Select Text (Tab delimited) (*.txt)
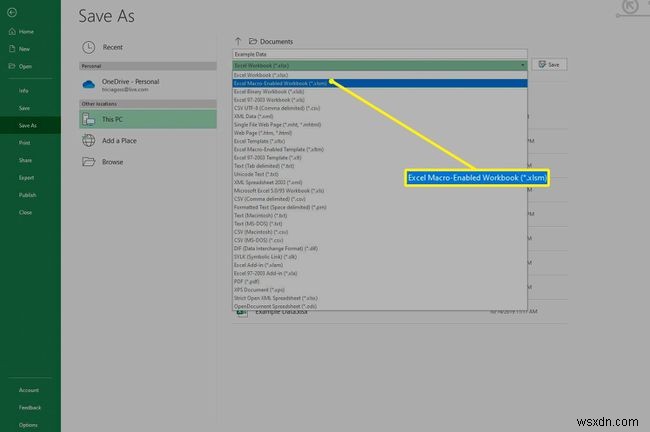The image size is (650, 432). 379,166
